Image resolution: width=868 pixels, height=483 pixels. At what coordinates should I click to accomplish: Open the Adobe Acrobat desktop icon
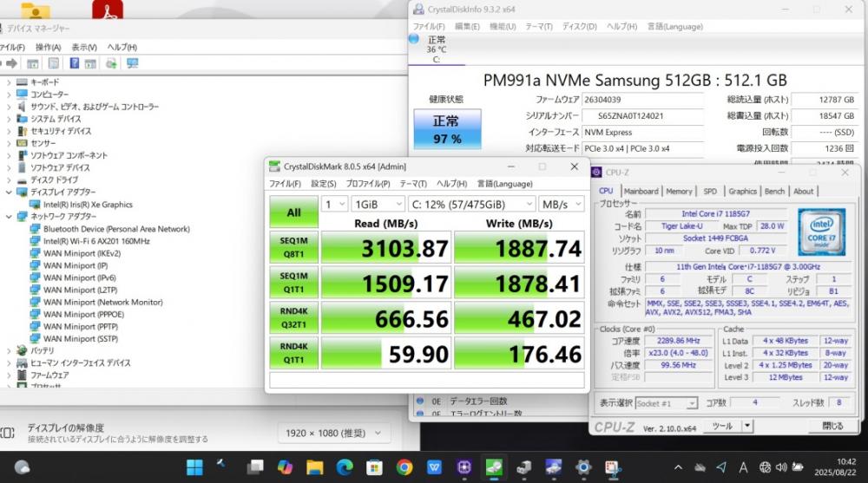tap(108, 10)
